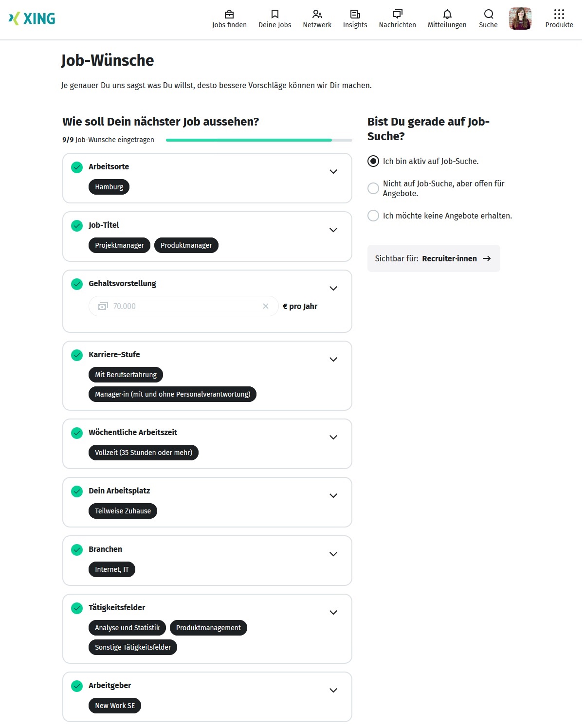585x728 pixels.
Task: Expand the Job-Titel section chevron
Action: coord(333,230)
